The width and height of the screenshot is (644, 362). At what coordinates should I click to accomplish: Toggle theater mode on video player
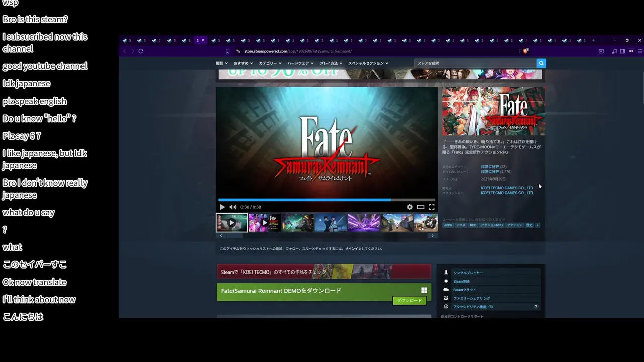[x=421, y=207]
